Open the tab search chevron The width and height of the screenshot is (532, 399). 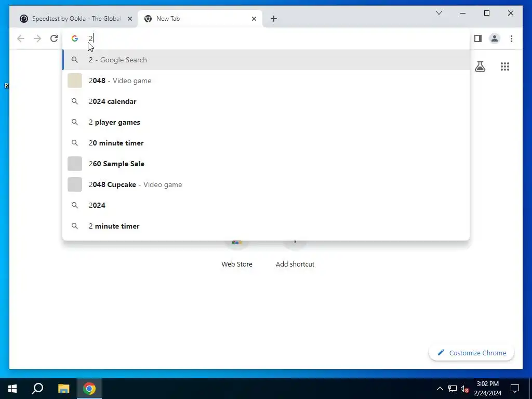pos(438,13)
